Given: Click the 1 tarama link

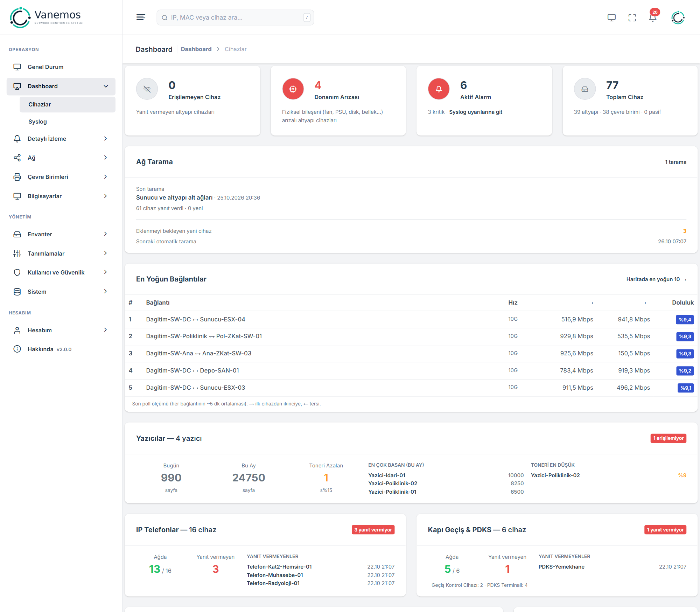Looking at the screenshot, I should point(675,162).
